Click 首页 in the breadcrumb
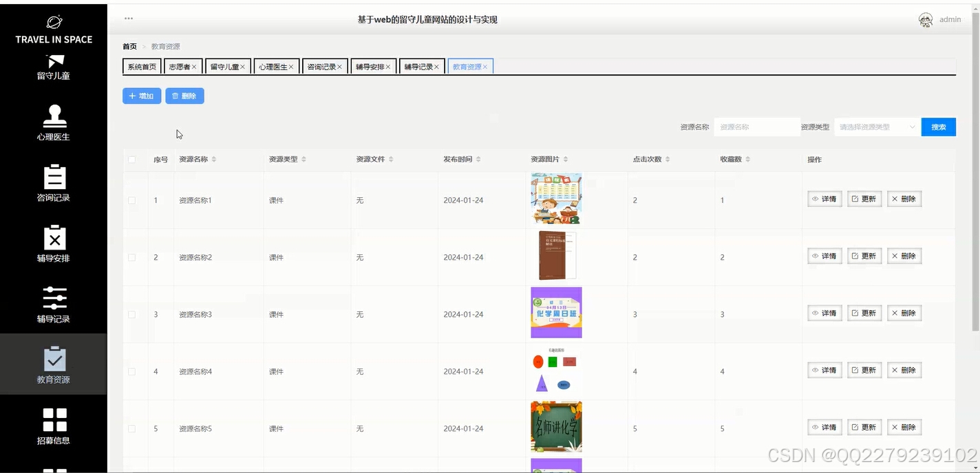 click(x=129, y=47)
